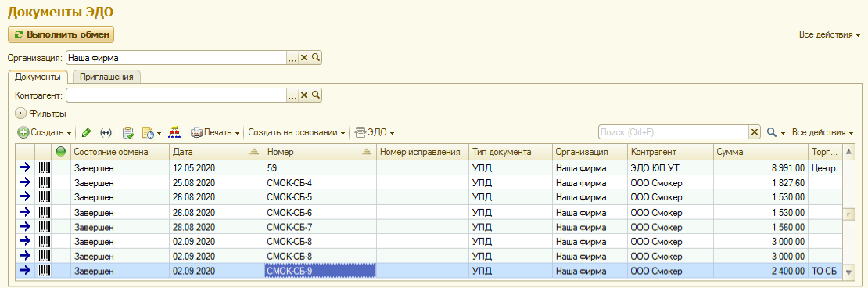Image resolution: width=868 pixels, height=288 pixels.
Task: Click the vertical scrollbar in document list
Action: point(848,214)
